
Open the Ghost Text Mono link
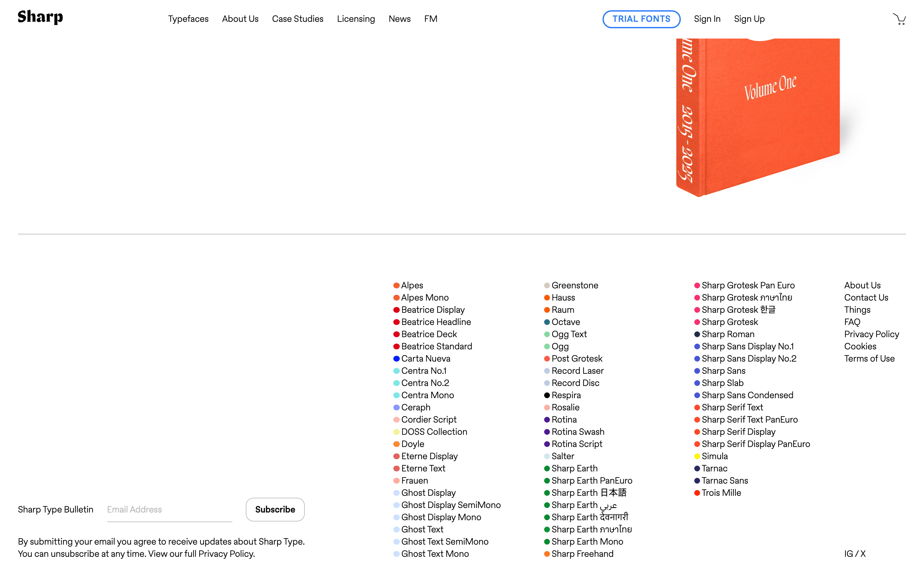pos(435,554)
